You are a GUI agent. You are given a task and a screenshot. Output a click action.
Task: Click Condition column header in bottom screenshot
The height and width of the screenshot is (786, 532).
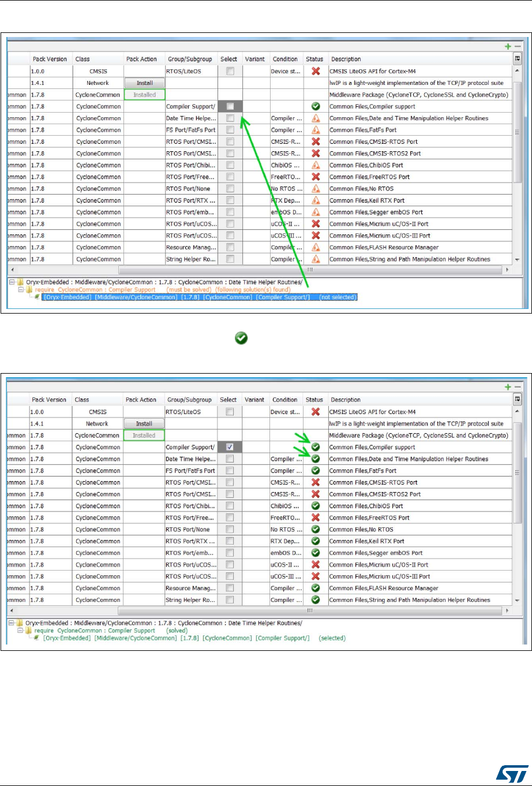click(285, 400)
